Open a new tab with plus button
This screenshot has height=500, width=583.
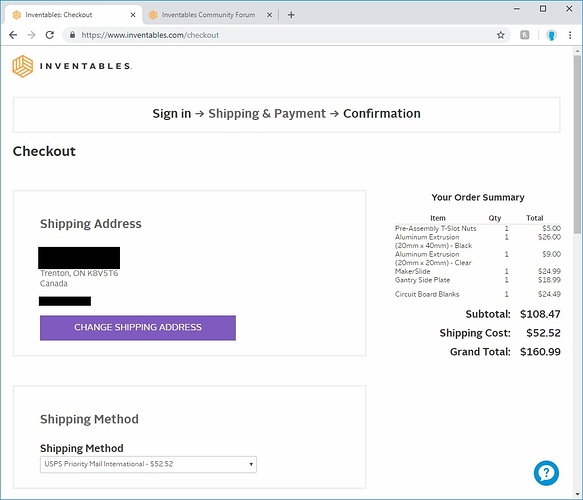tap(291, 15)
